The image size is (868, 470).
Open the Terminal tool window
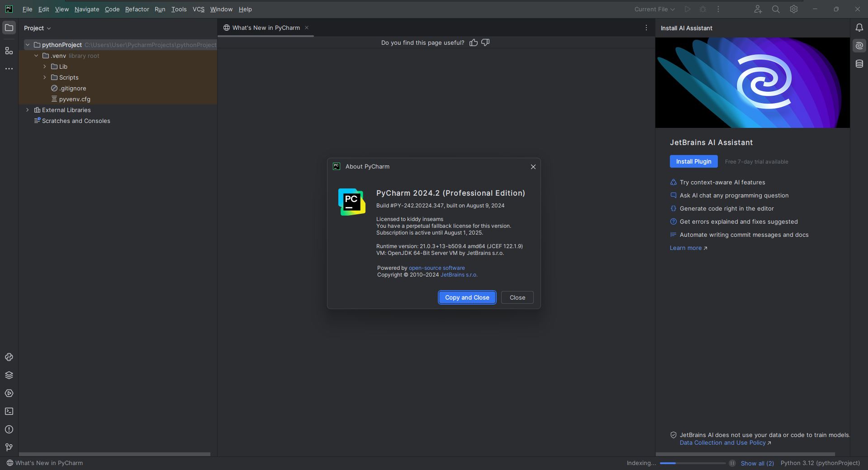tap(9, 411)
